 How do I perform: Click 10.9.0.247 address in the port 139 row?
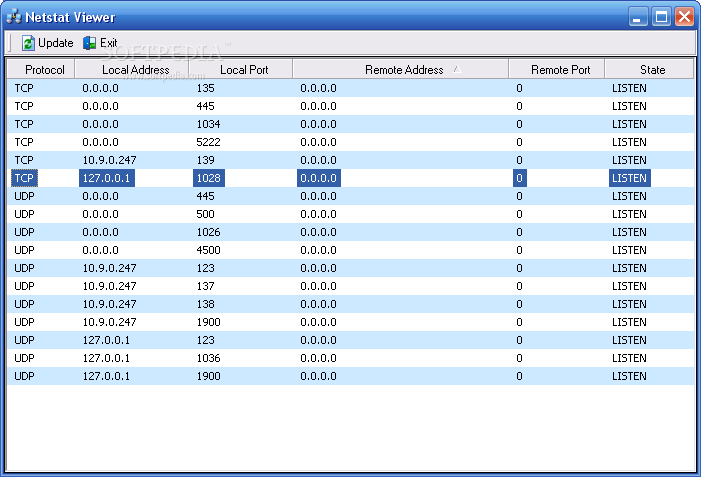(x=110, y=160)
